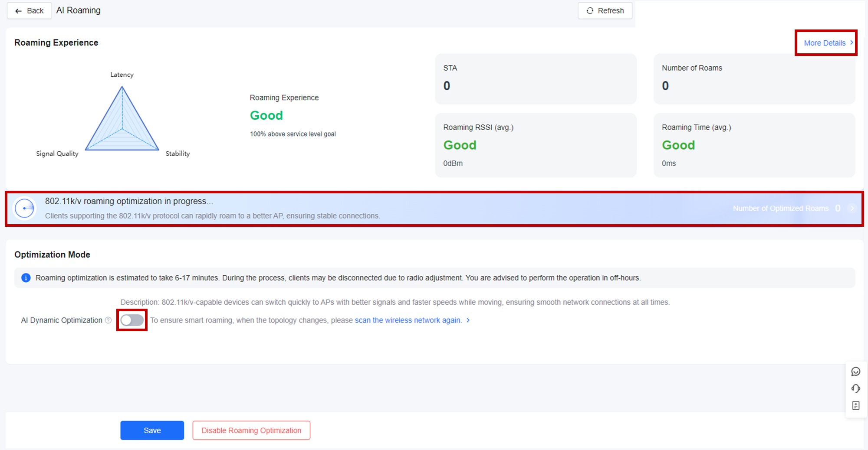Click the back arrow icon
This screenshot has width=868, height=450.
point(18,11)
